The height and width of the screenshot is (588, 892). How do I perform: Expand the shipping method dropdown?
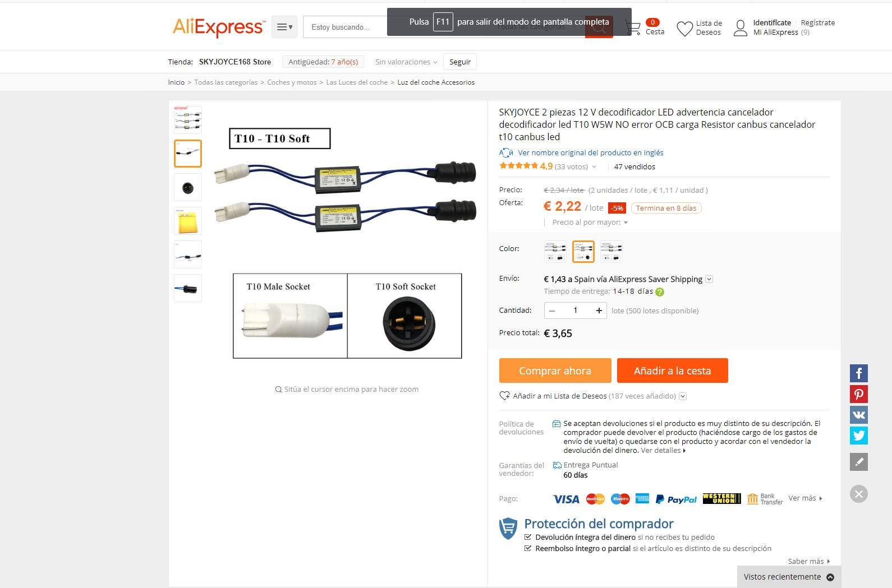tap(709, 279)
